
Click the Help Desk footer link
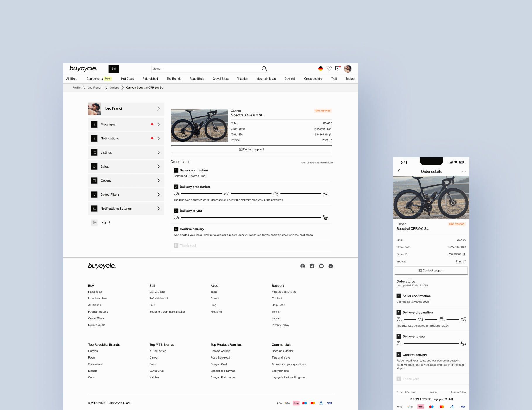(x=278, y=305)
